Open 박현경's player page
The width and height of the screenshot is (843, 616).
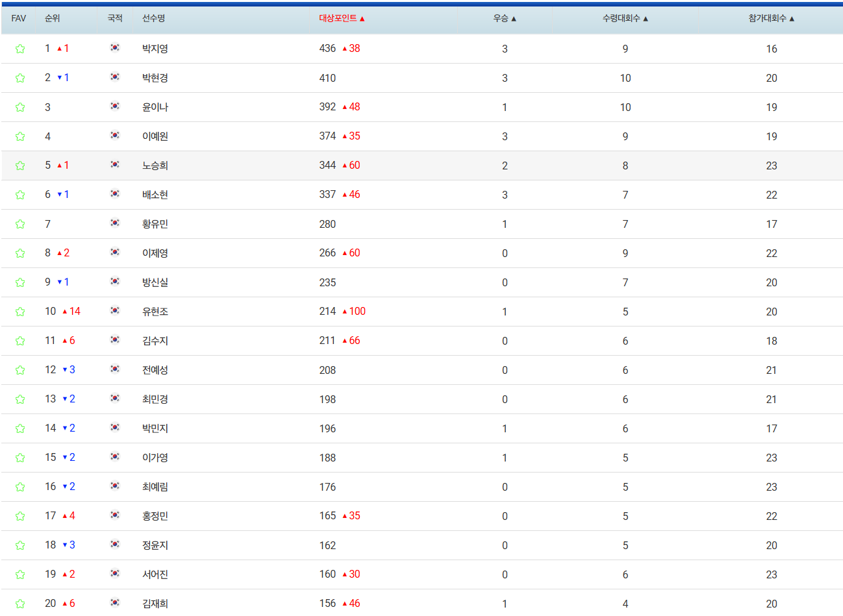coord(153,78)
